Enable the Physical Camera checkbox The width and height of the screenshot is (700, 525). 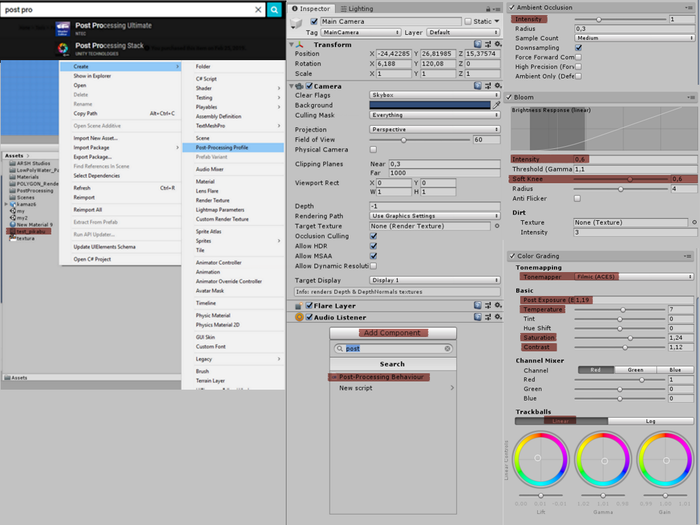373,150
